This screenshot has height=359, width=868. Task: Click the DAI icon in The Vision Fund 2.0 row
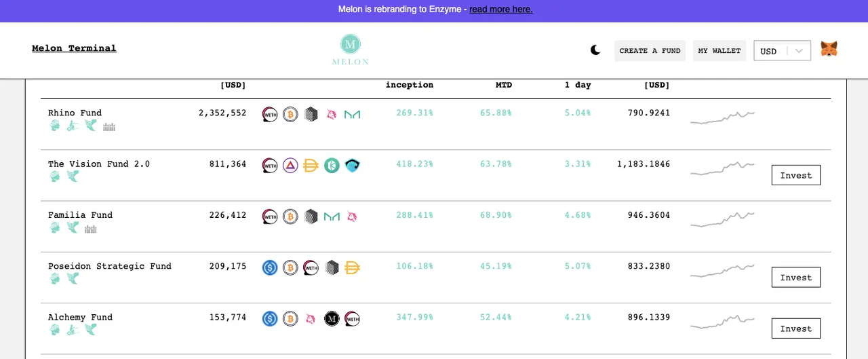click(x=311, y=166)
